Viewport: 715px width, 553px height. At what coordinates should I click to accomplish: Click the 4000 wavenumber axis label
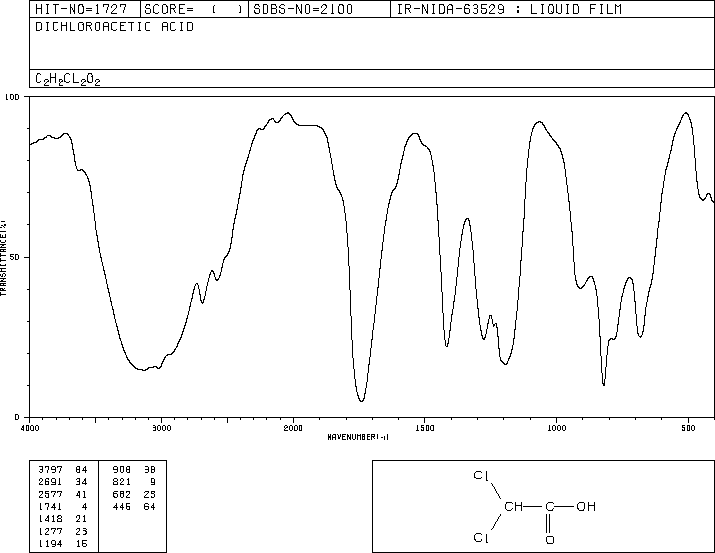tap(30, 428)
